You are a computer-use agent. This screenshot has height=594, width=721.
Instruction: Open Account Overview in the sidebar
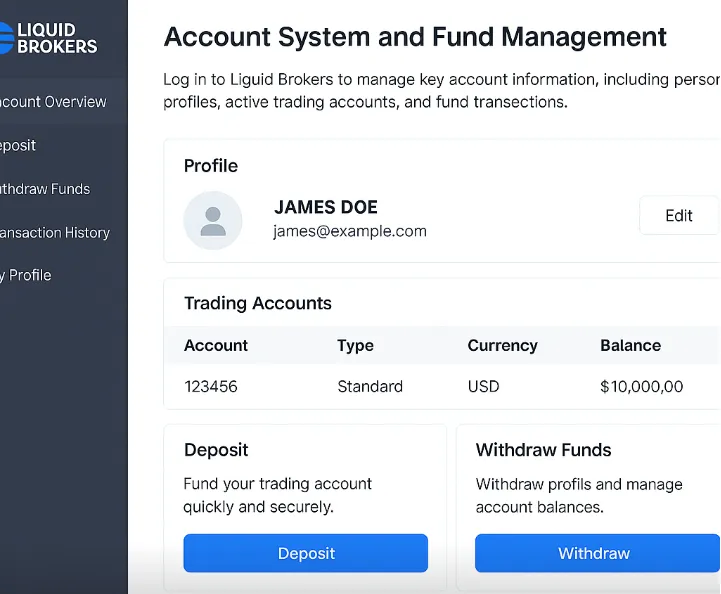pos(52,102)
